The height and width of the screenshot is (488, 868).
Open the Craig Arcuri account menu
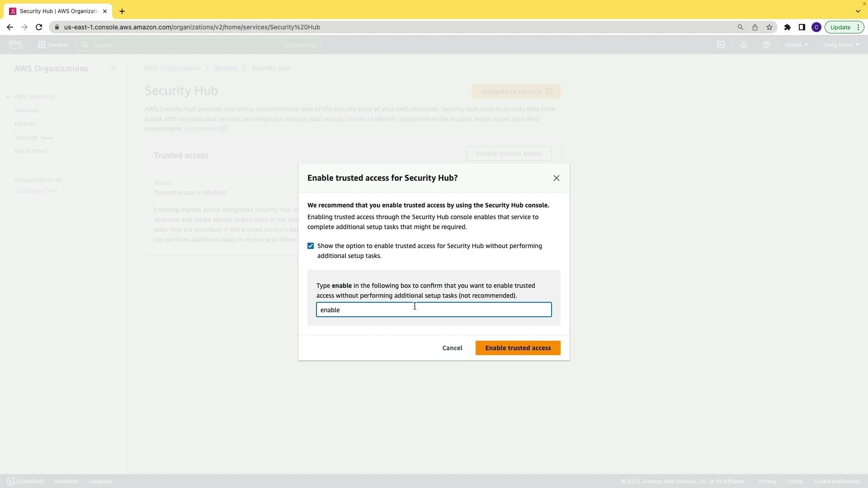(841, 45)
